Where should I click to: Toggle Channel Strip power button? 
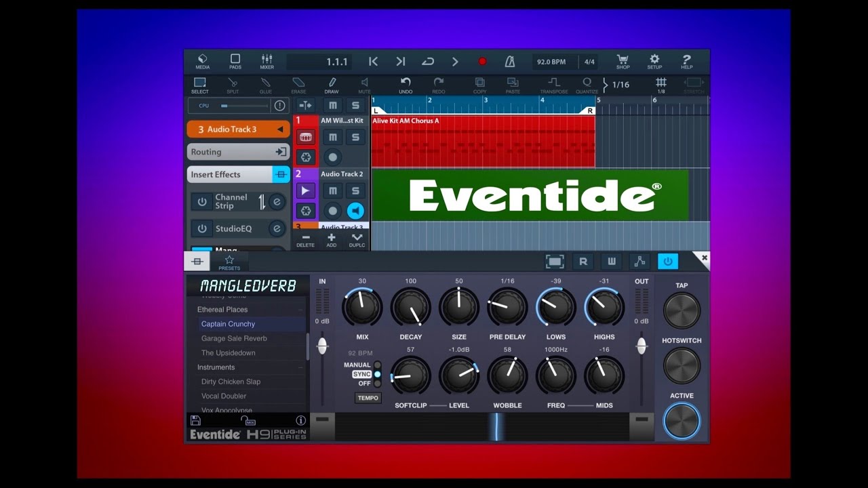[201, 202]
